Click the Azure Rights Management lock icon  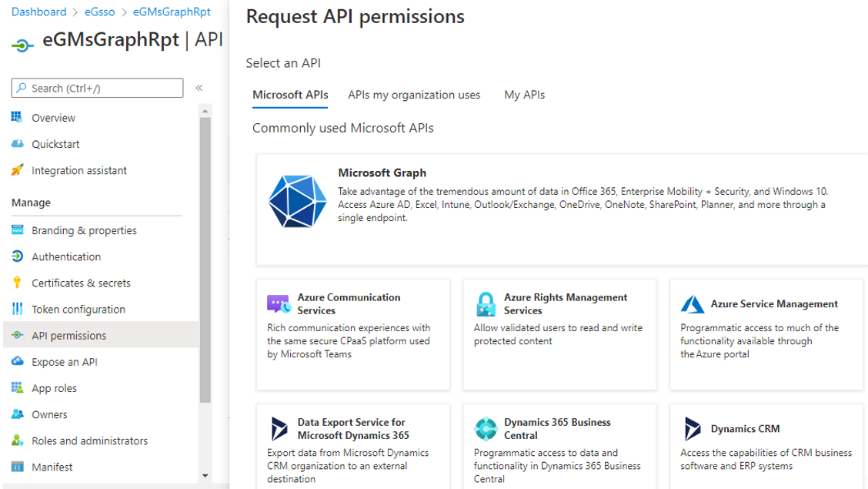[486, 304]
